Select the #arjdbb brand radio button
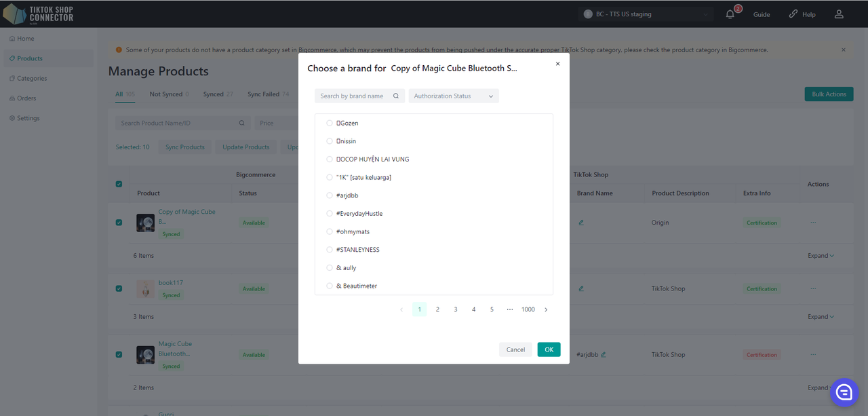Image resolution: width=868 pixels, height=416 pixels. pyautogui.click(x=330, y=195)
